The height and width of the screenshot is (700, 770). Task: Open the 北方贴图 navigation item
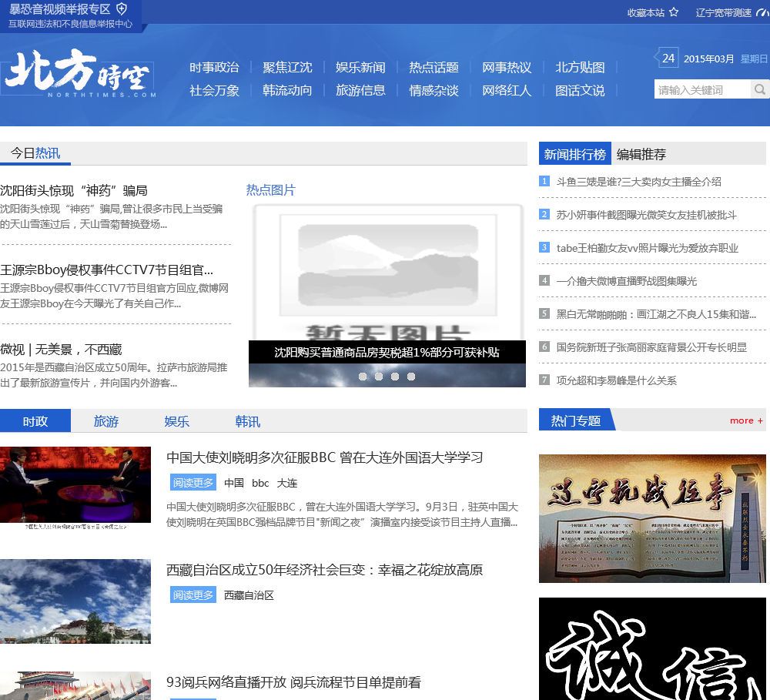coord(580,67)
